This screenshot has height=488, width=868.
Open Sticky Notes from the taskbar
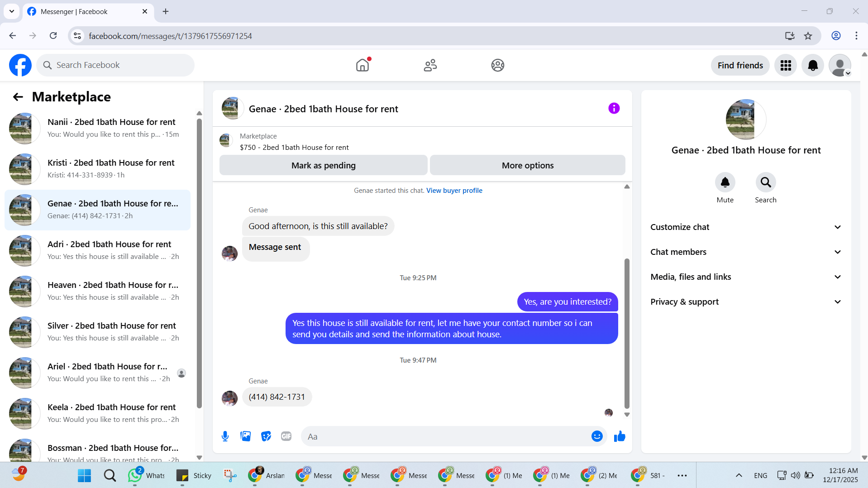[194, 475]
